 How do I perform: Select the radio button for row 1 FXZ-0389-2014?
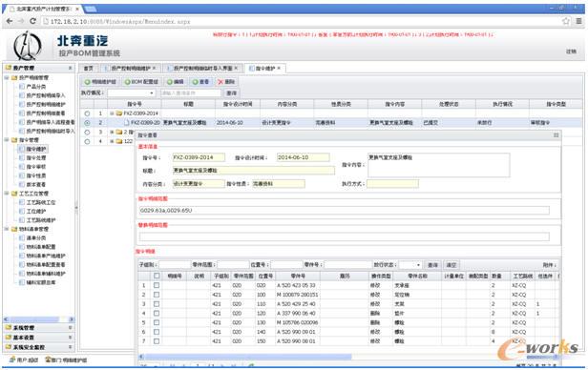pos(87,113)
